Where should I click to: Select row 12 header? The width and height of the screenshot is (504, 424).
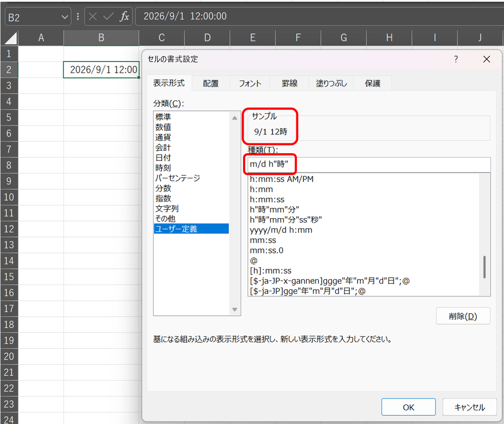click(x=9, y=229)
